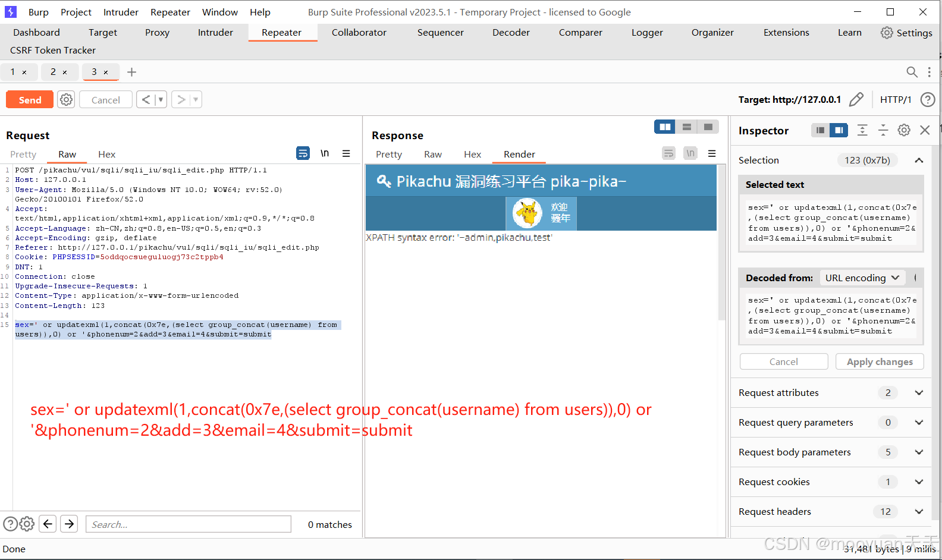Image resolution: width=942 pixels, height=560 pixels.
Task: Expand Request cookies section
Action: [919, 482]
